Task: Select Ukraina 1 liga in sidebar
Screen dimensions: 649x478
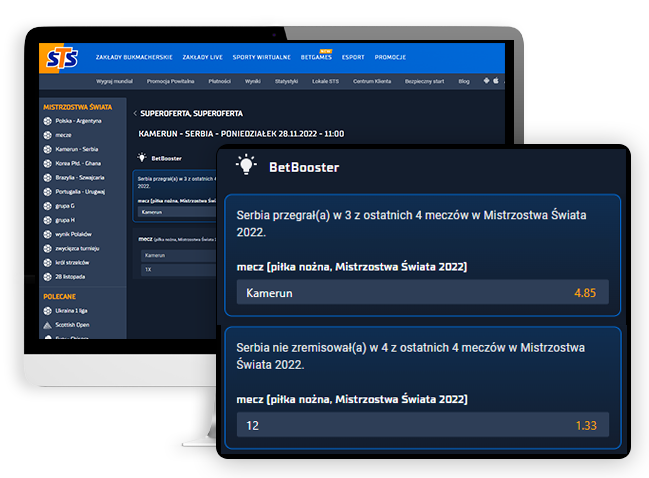Action: 71,311
